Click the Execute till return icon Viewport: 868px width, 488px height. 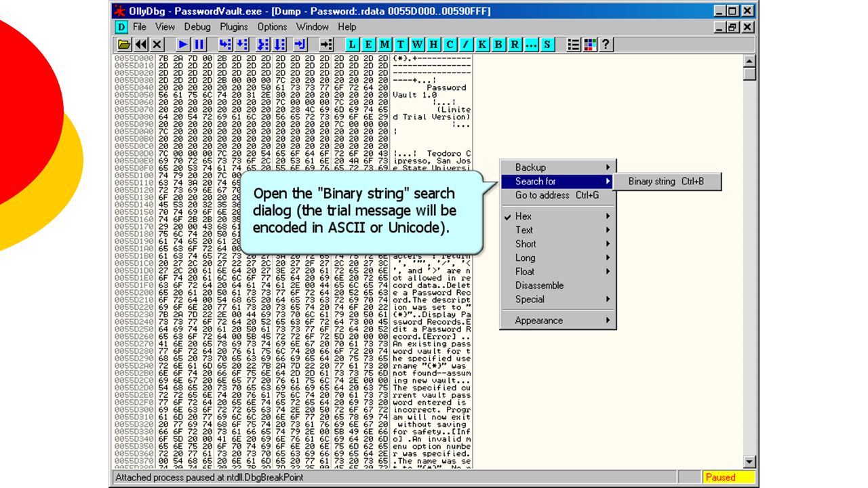tap(300, 45)
